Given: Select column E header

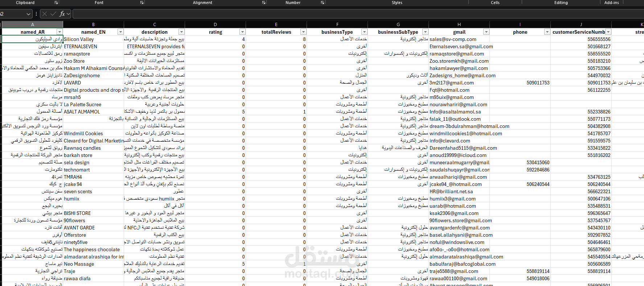Looking at the screenshot, I should click(276, 24).
